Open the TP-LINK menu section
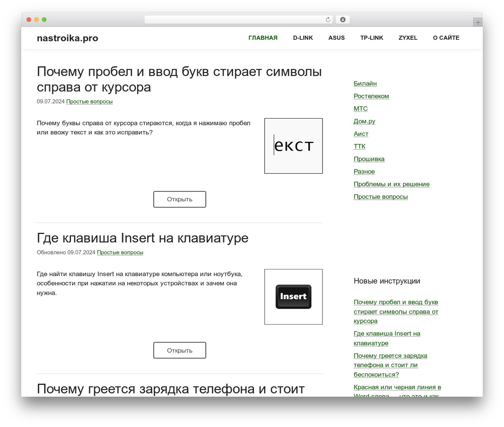Image resolution: width=504 pixels, height=427 pixels. 371,38
